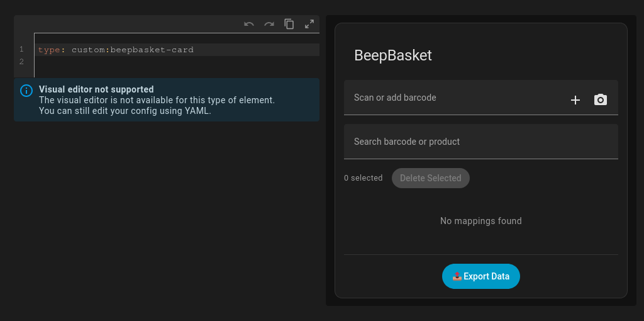The image size is (644, 321).
Task: Click the Export Data button
Action: pos(480,276)
